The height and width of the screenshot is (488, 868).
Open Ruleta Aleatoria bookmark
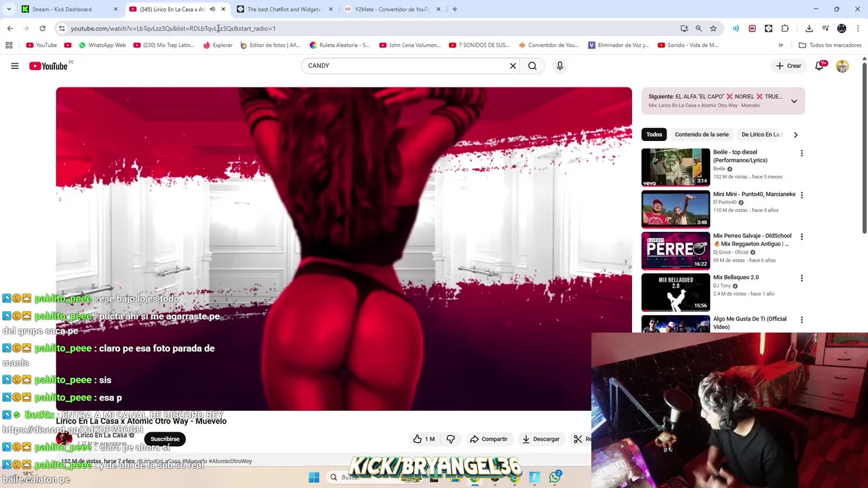click(x=340, y=45)
